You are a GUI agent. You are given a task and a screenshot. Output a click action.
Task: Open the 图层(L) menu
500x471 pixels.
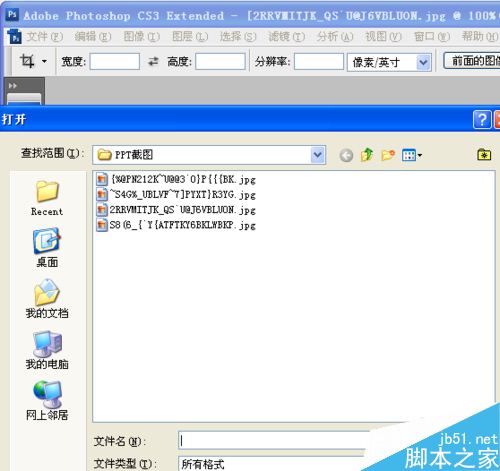tap(190, 36)
